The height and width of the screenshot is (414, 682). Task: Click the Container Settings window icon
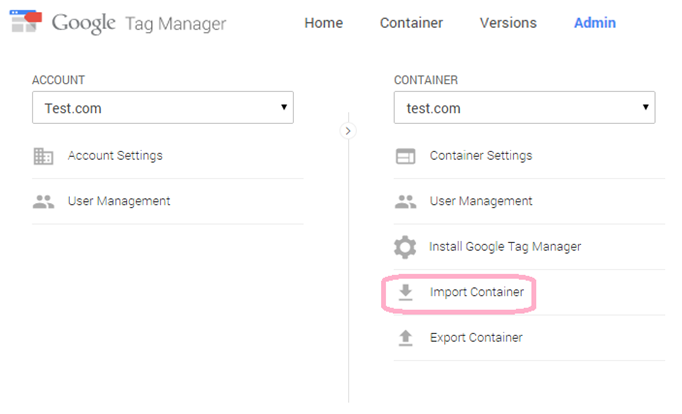pos(405,156)
